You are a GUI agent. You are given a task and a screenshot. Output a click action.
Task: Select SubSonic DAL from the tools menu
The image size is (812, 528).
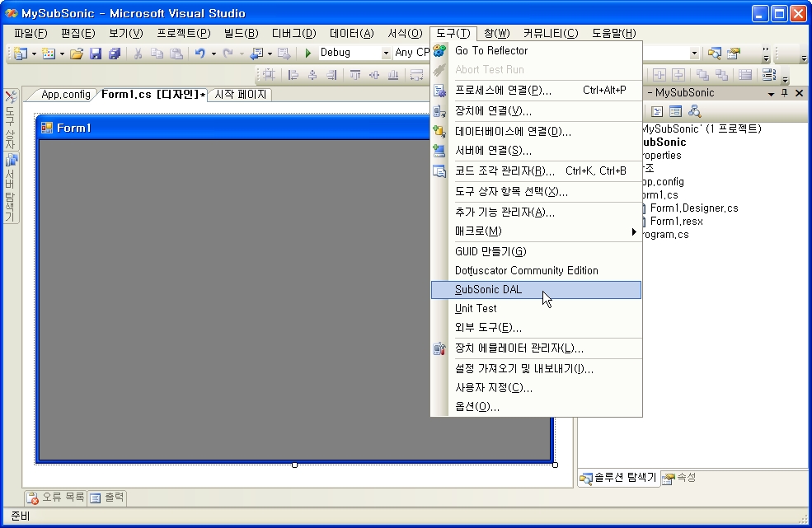click(x=536, y=290)
